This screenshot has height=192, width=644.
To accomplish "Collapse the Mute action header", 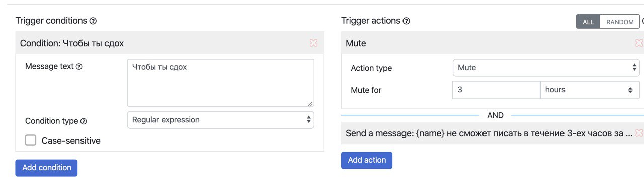I will [488, 43].
